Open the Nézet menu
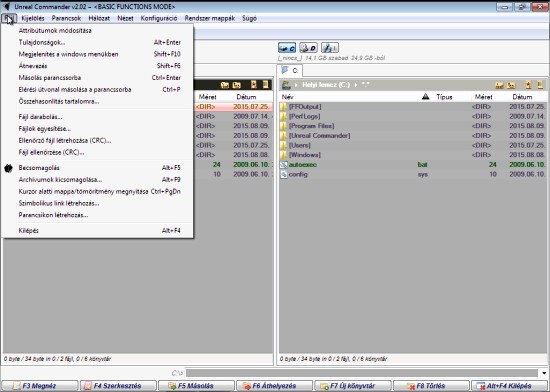The image size is (550, 392). (x=125, y=18)
